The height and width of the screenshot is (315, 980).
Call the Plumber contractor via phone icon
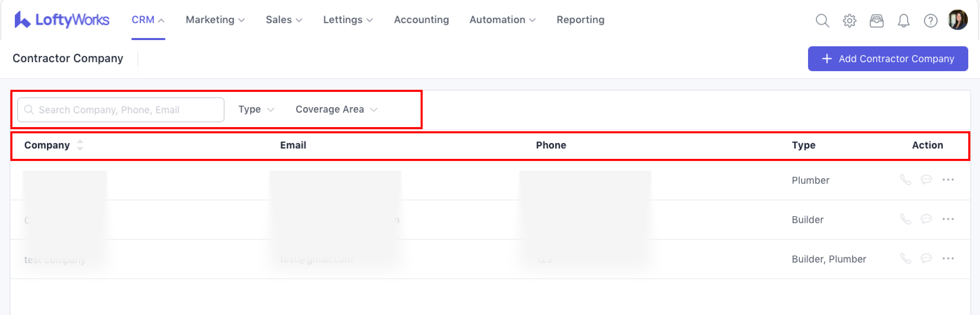click(x=905, y=180)
